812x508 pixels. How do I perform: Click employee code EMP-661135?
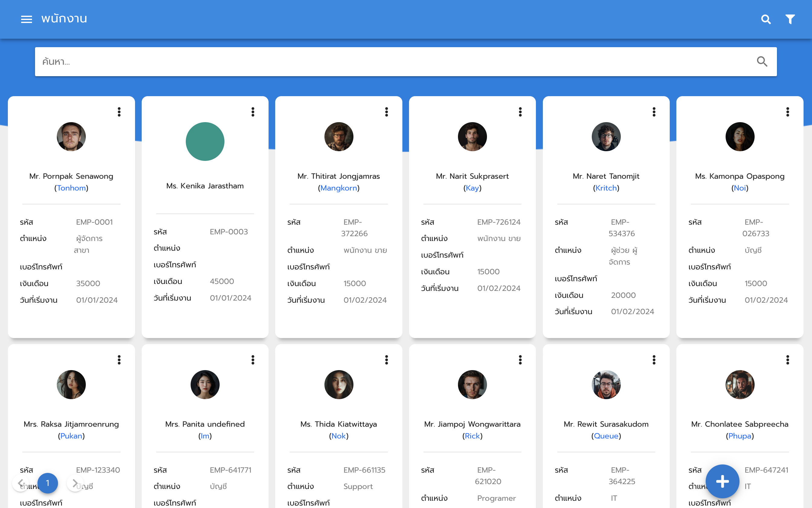(x=364, y=470)
